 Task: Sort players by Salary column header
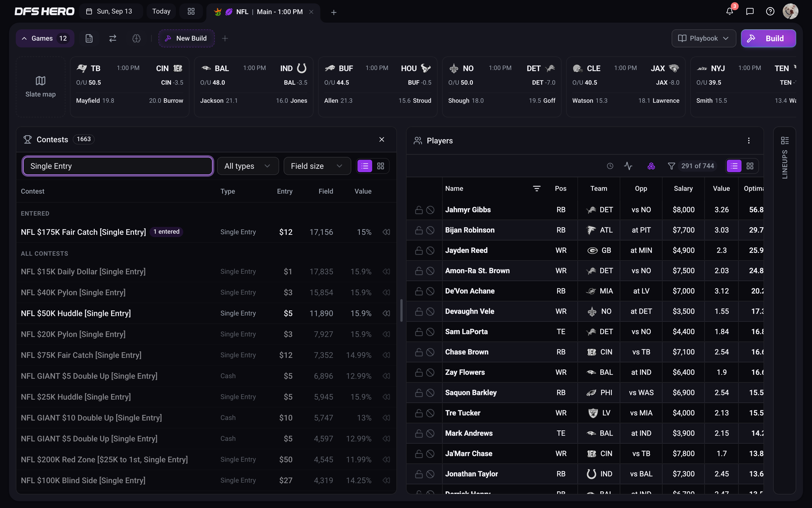click(683, 189)
